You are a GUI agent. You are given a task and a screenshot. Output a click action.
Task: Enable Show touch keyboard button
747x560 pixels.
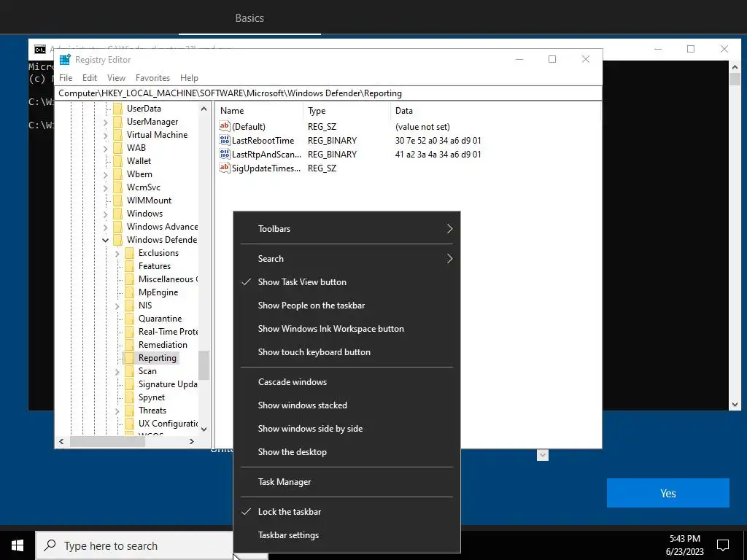[x=347, y=352]
